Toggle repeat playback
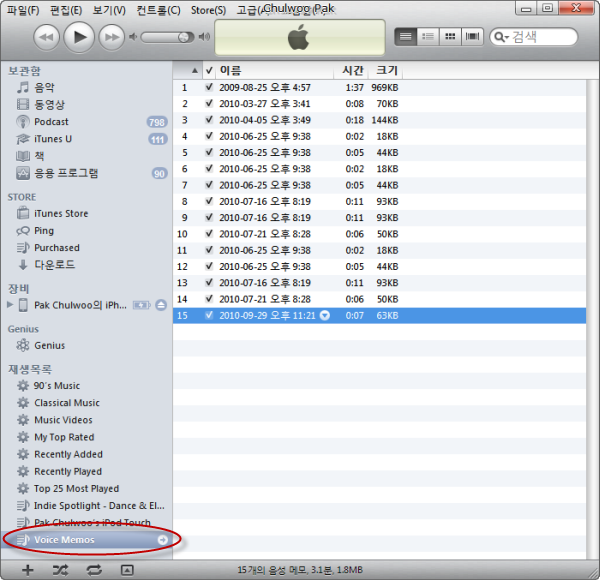 [x=94, y=570]
